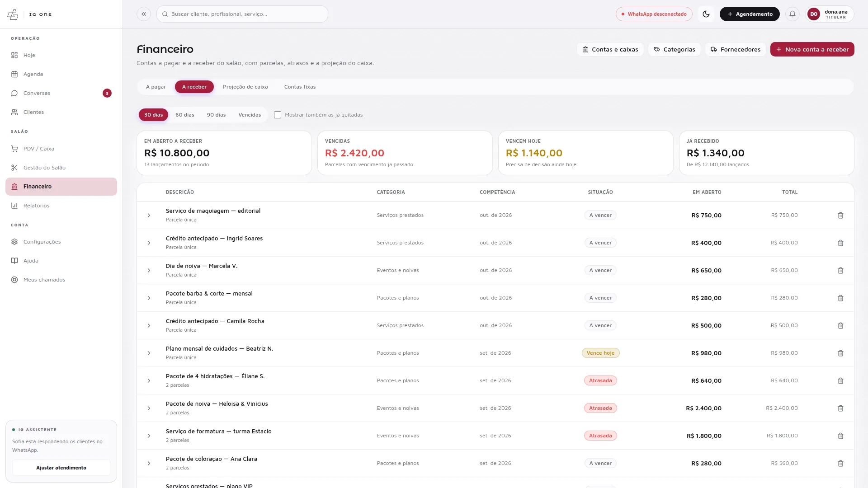Delete Pacote barba & corte — mensal entry
Image resolution: width=868 pixels, height=488 pixels.
tap(840, 298)
